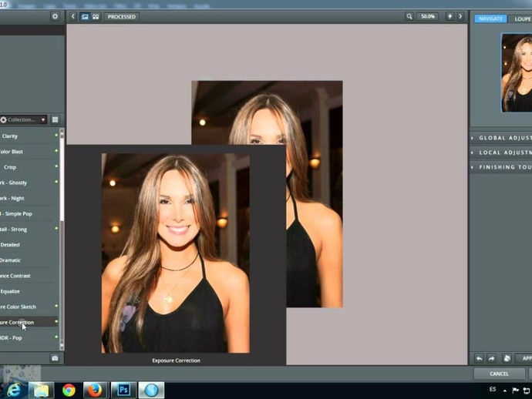
Task: Click the reset icon next to redo
Action: point(507,358)
